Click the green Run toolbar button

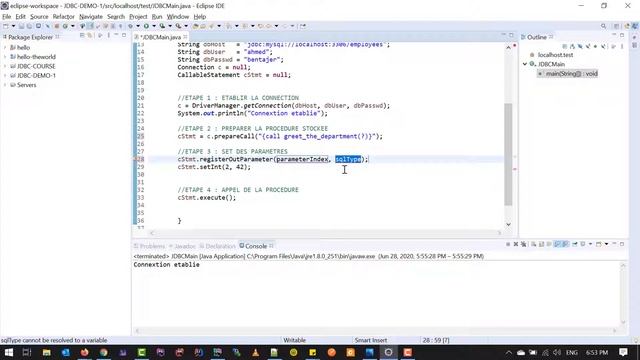point(146,26)
